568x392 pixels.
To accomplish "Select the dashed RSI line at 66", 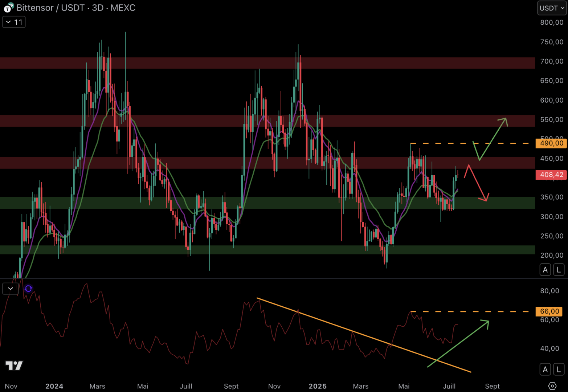I will coord(470,311).
